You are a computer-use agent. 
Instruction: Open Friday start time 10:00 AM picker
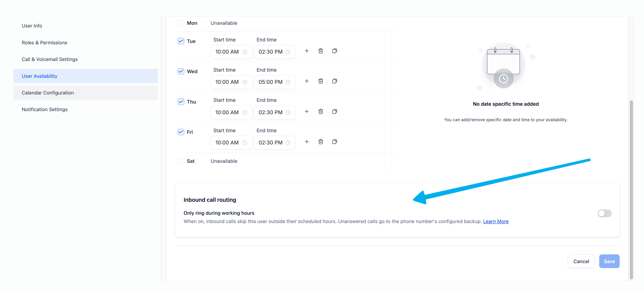click(x=231, y=143)
